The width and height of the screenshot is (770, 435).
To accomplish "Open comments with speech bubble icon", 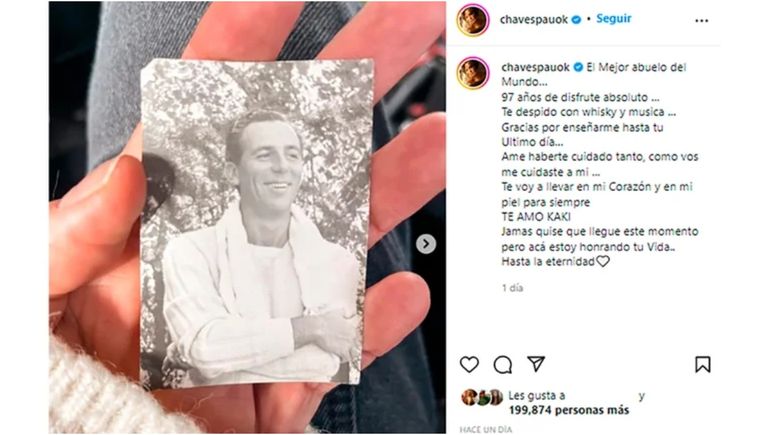I will click(503, 365).
